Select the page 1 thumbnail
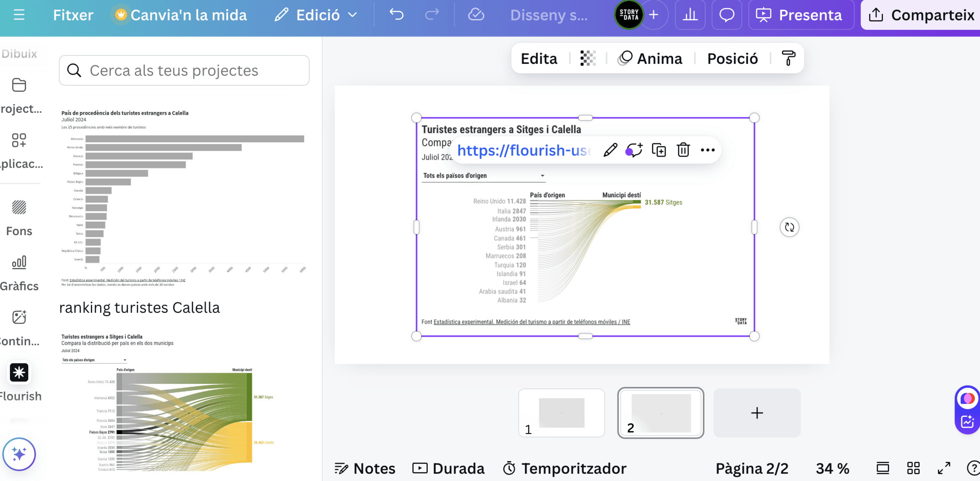The height and width of the screenshot is (481, 980). coord(561,413)
